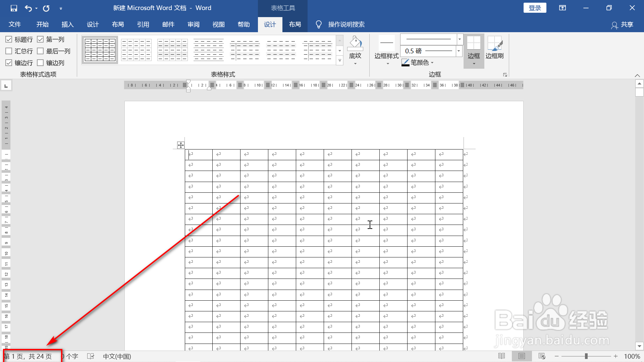
Task: Click the 共享 share button
Action: click(x=623, y=24)
